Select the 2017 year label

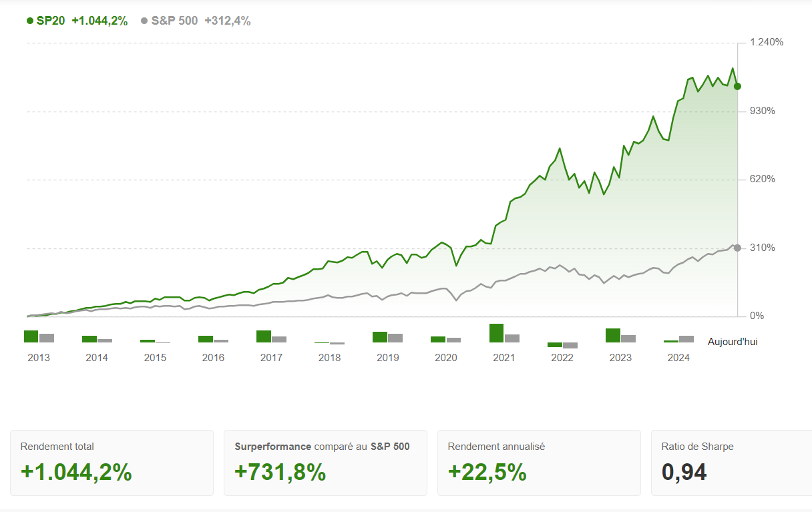pyautogui.click(x=271, y=358)
